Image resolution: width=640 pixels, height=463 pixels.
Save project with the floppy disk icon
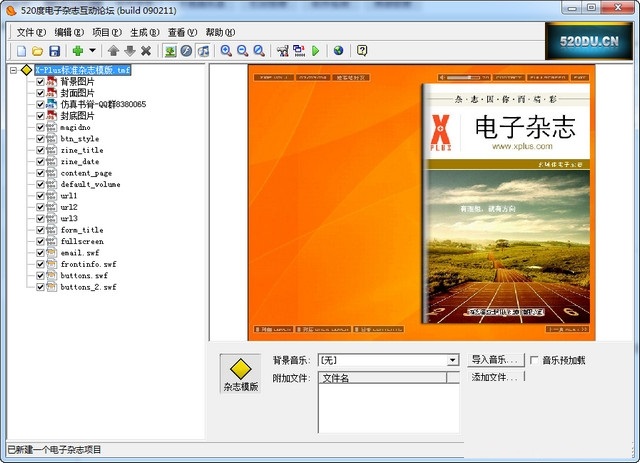point(55,50)
